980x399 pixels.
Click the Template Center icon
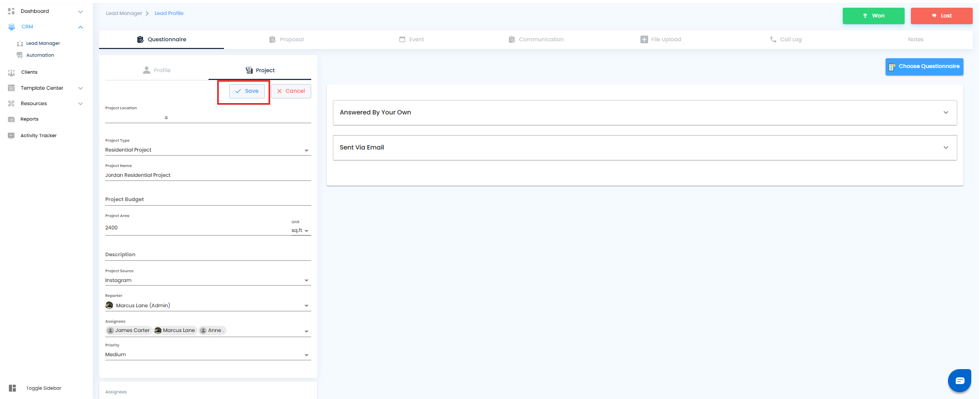11,88
